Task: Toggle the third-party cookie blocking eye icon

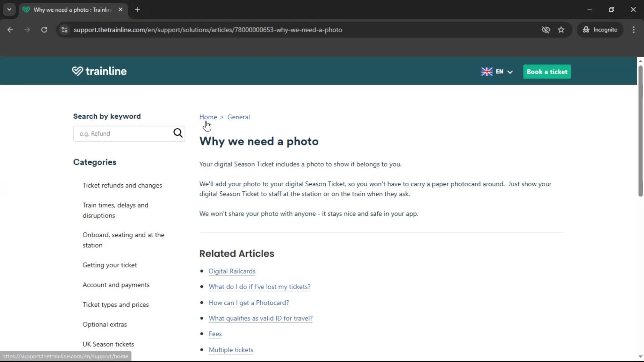Action: click(546, 29)
